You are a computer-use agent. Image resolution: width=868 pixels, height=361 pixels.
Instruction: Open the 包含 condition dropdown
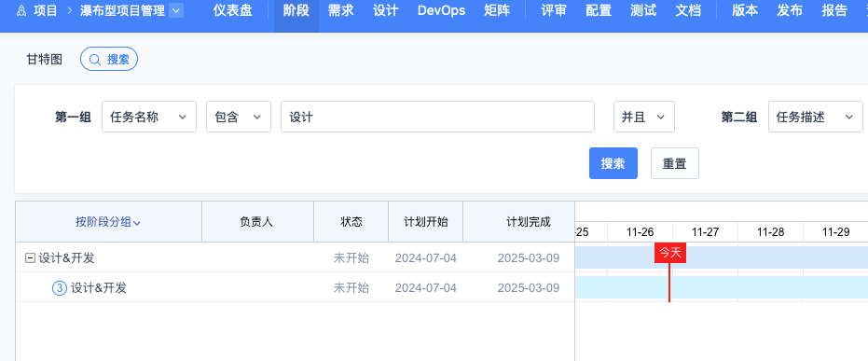[239, 117]
